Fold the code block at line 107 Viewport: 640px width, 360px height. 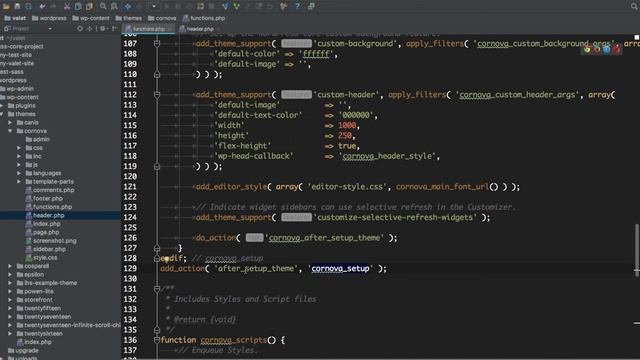pos(157,43)
